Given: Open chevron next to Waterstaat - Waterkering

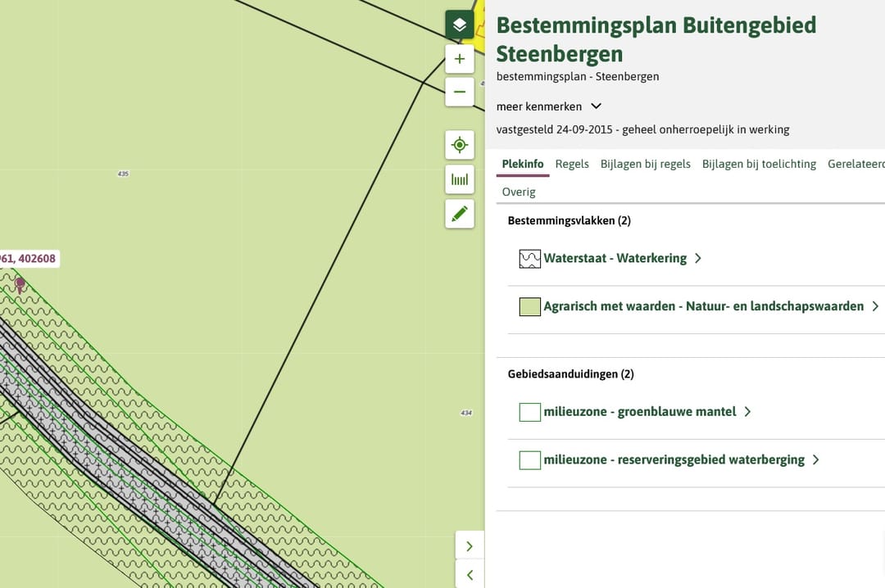Looking at the screenshot, I should click(698, 259).
